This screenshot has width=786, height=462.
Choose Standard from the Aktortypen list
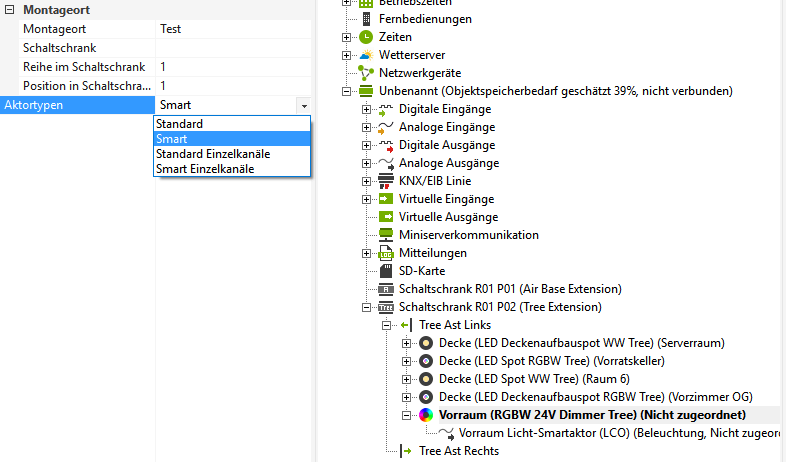tap(179, 124)
